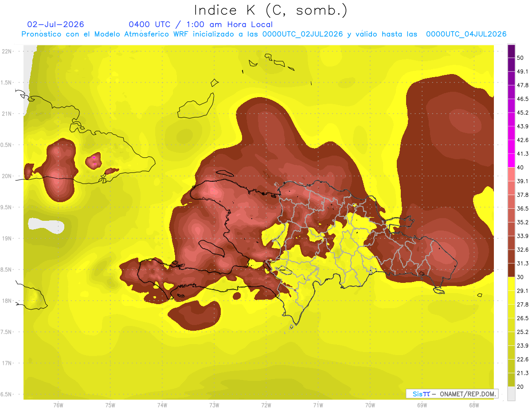Viewport: 532px width, 411px height.
Task: Click the legend value '22.6'
Action: click(523, 359)
